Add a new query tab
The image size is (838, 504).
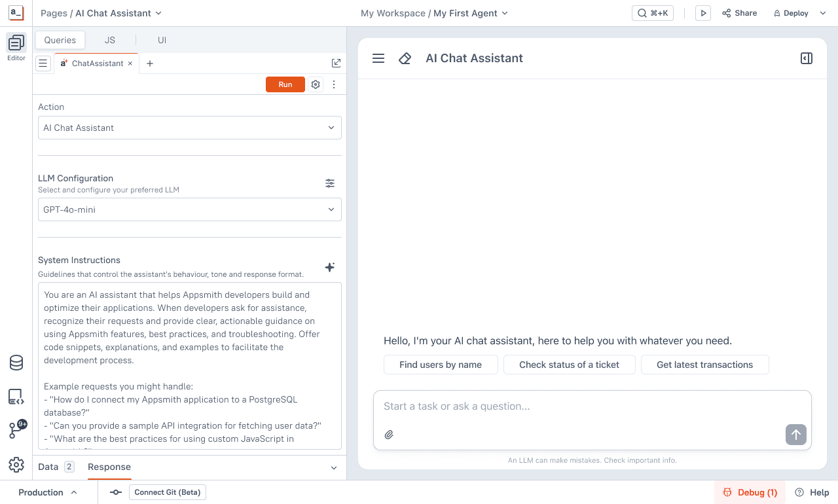coord(150,63)
